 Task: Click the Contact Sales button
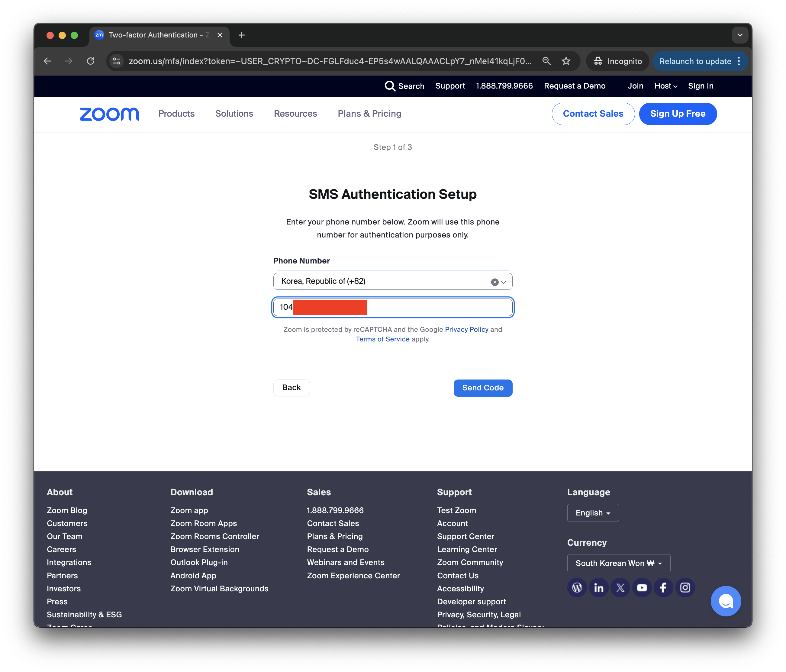pos(593,113)
